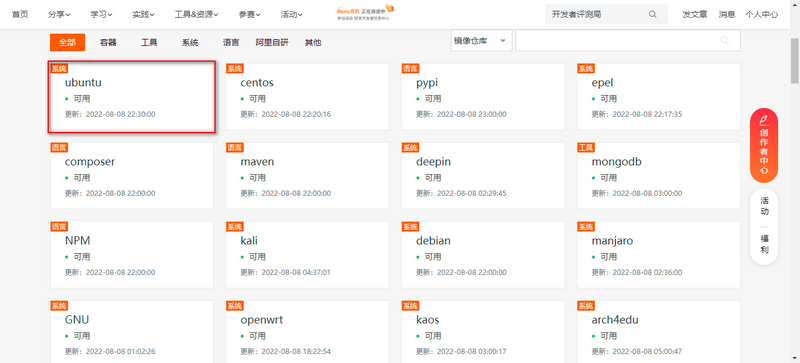Open the pypi mirror card

[x=483, y=97]
